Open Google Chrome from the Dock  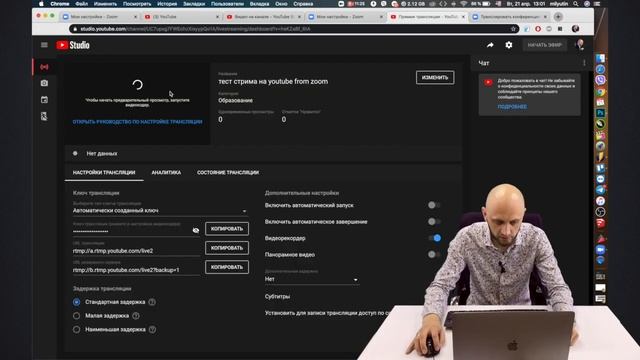600,91
